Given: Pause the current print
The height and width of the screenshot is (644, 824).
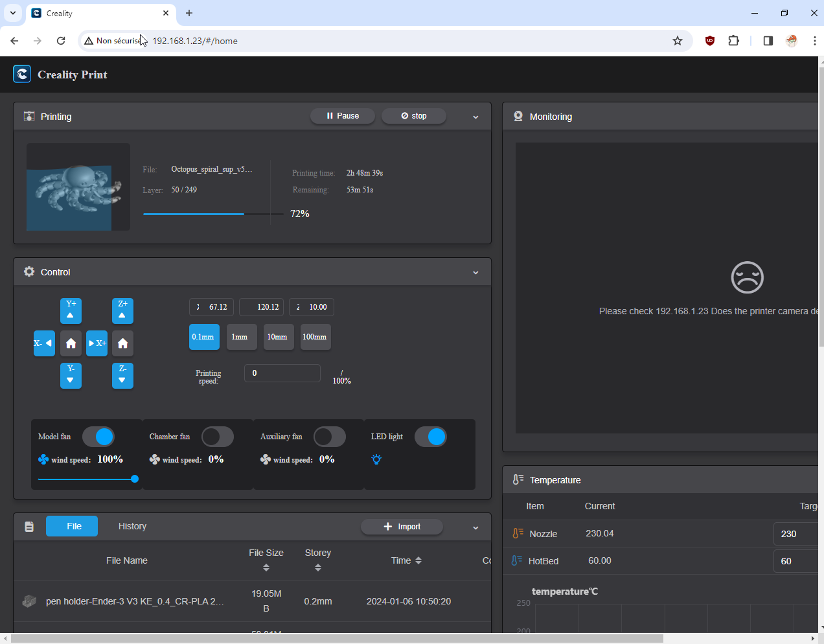Looking at the screenshot, I should point(343,116).
